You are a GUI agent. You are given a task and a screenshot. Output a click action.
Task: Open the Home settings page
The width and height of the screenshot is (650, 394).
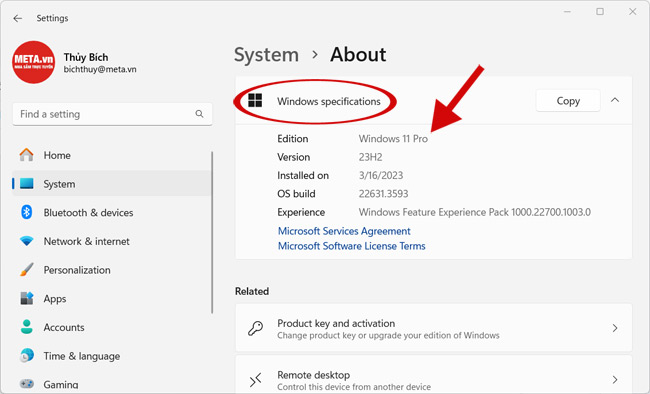pyautogui.click(x=112, y=155)
